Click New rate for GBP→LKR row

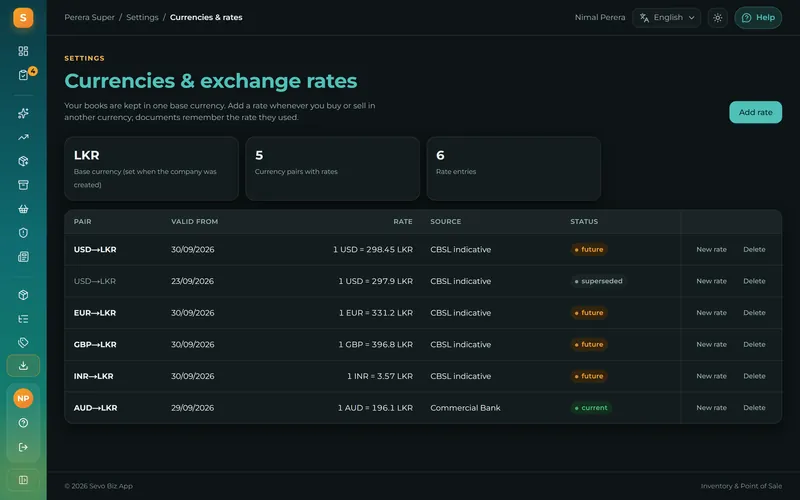711,344
